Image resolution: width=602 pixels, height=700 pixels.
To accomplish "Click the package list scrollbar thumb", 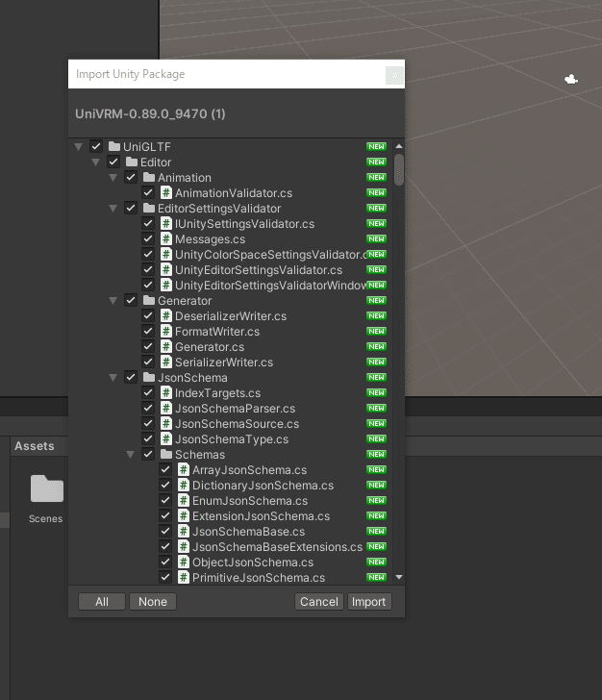I will (399, 169).
